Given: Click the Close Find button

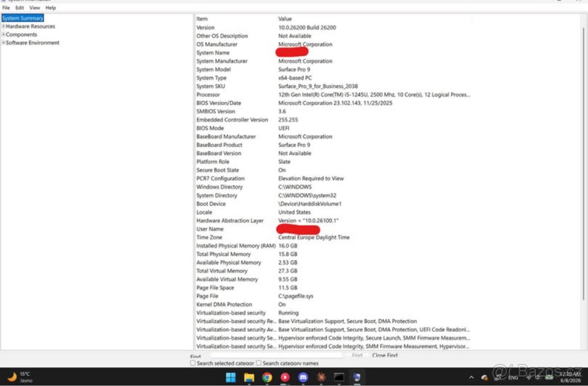Looking at the screenshot, I should point(385,355).
